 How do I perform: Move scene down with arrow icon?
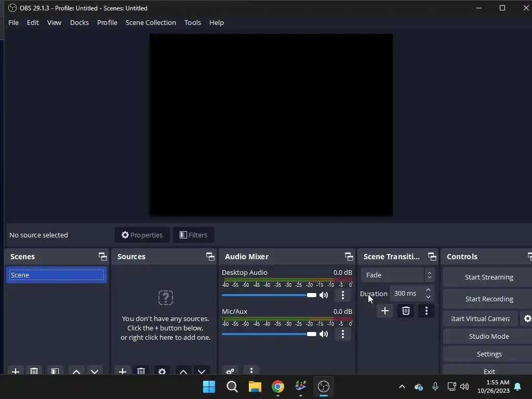pyautogui.click(x=95, y=371)
